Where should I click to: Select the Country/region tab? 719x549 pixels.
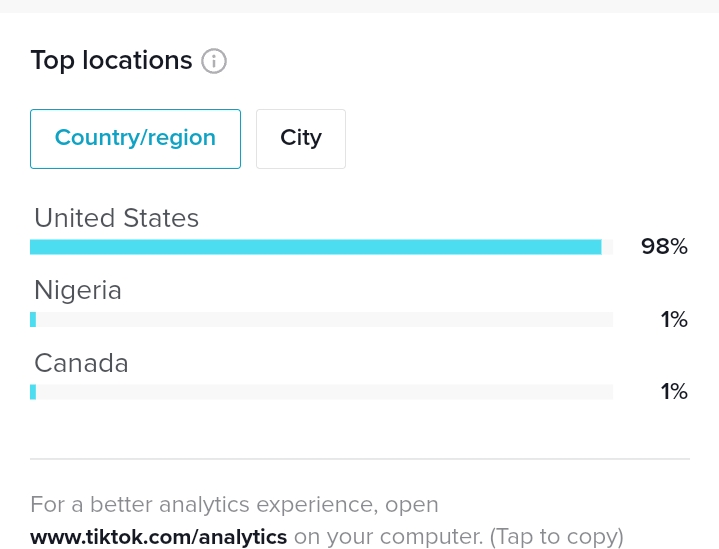coord(135,139)
